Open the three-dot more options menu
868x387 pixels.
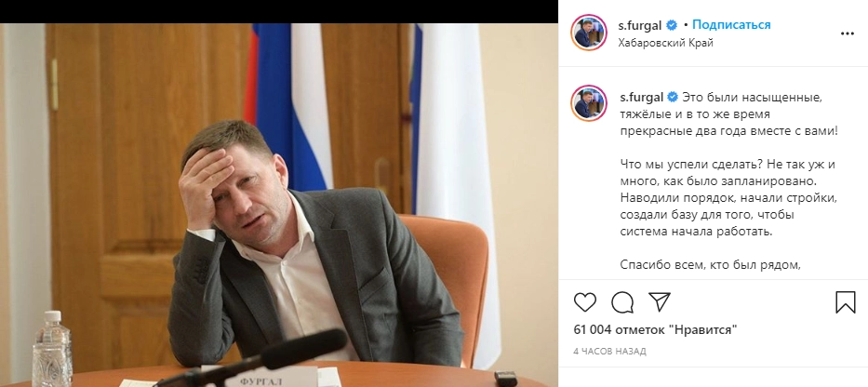847,33
